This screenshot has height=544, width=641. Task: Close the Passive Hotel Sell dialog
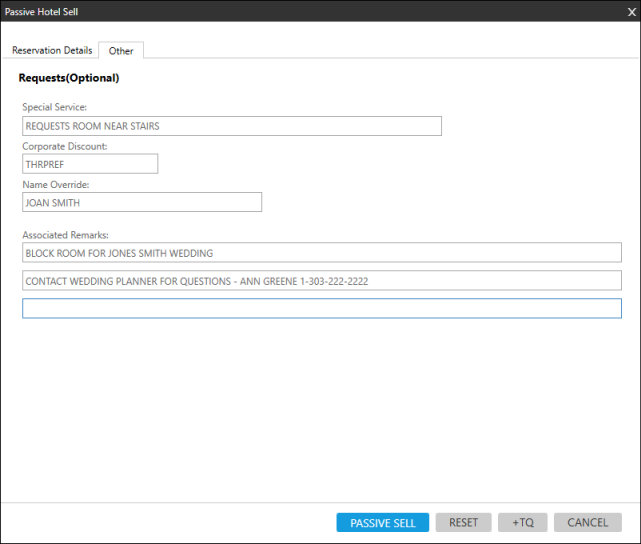[x=630, y=12]
